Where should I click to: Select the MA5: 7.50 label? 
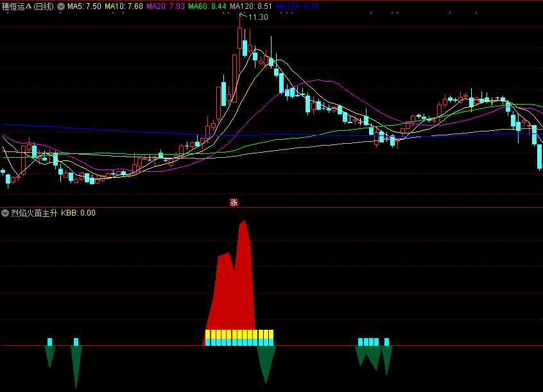(x=84, y=6)
